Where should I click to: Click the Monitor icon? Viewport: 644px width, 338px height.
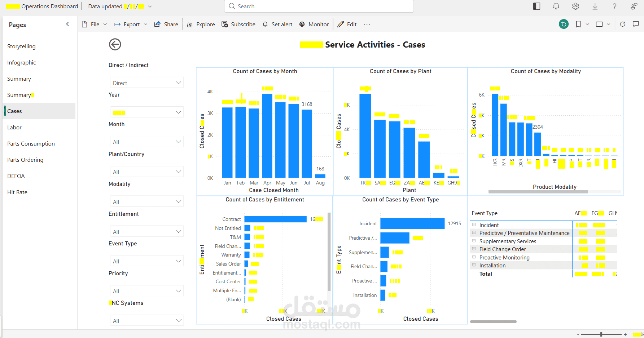302,24
